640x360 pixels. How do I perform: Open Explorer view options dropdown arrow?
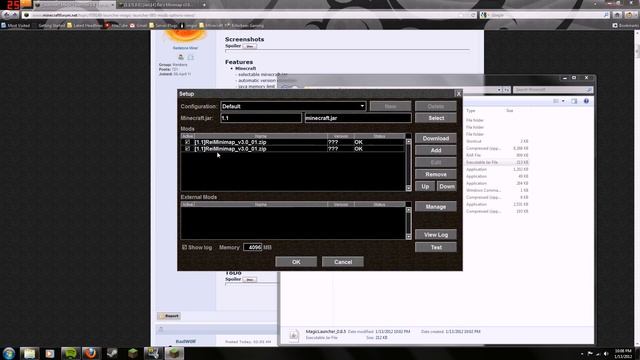point(563,101)
